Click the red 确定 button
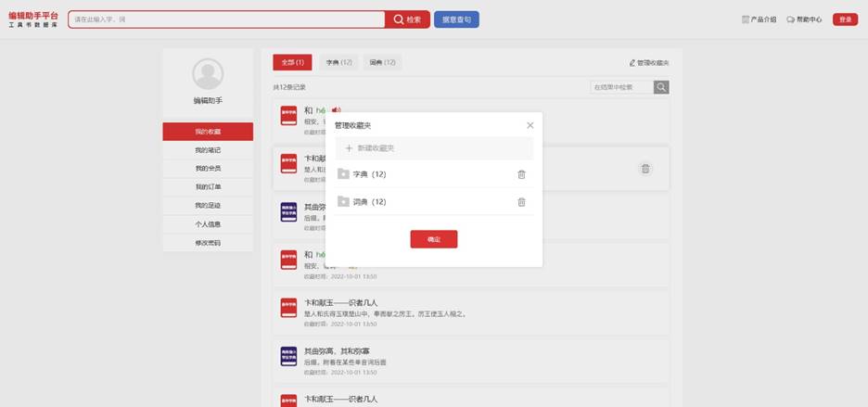This screenshot has height=407, width=868. 434,239
